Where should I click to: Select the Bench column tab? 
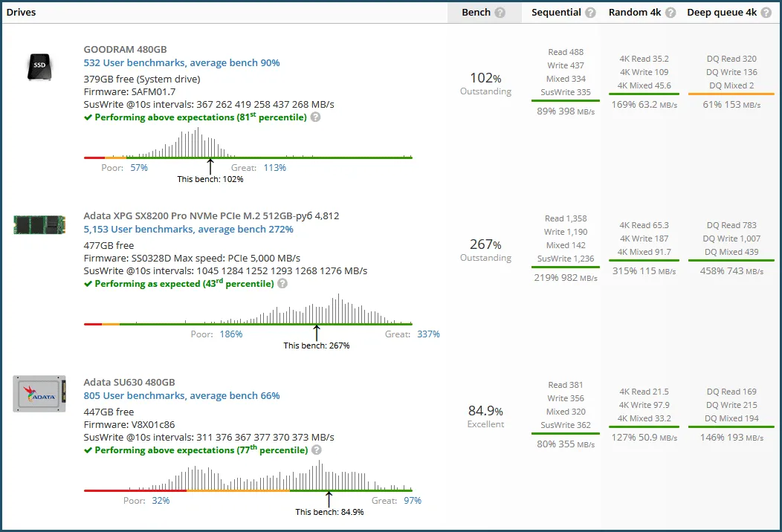click(x=484, y=13)
